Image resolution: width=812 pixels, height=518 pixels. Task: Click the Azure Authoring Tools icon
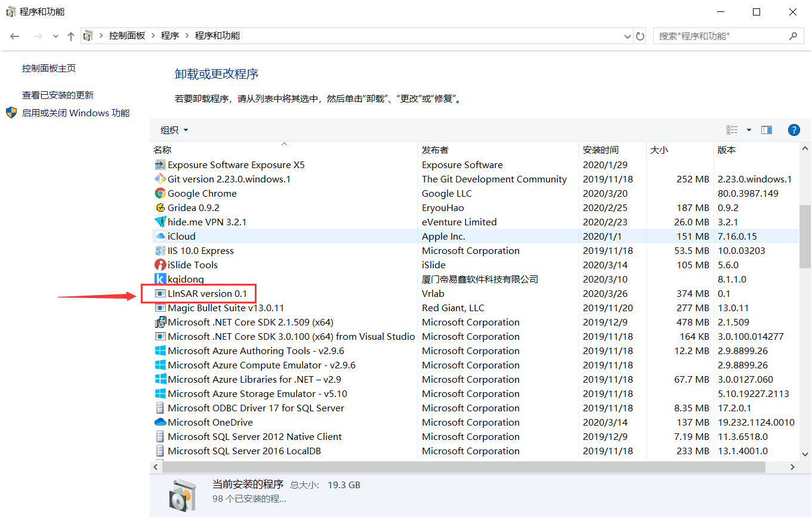[160, 351]
